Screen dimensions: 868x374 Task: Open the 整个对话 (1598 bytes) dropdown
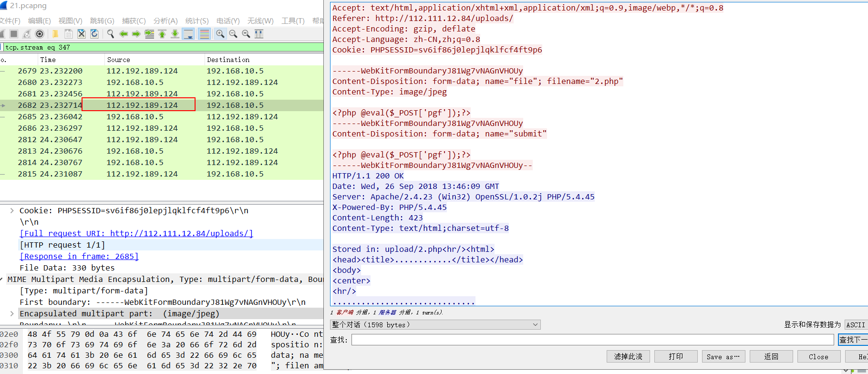coord(435,325)
